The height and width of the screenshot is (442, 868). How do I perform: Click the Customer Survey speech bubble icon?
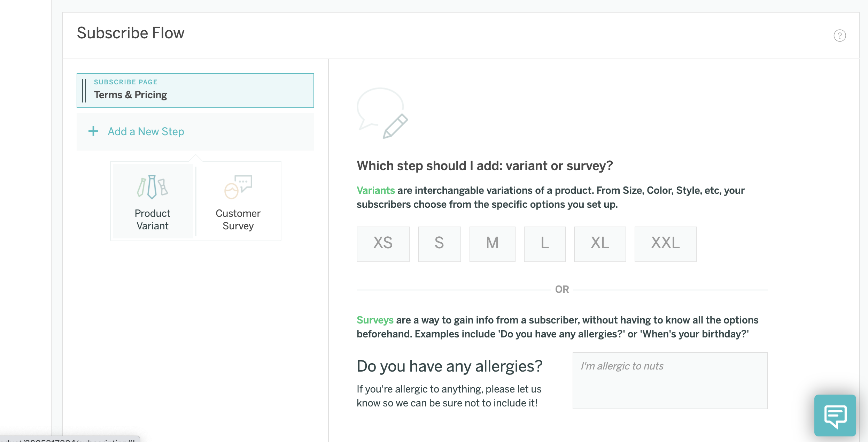coord(238,187)
